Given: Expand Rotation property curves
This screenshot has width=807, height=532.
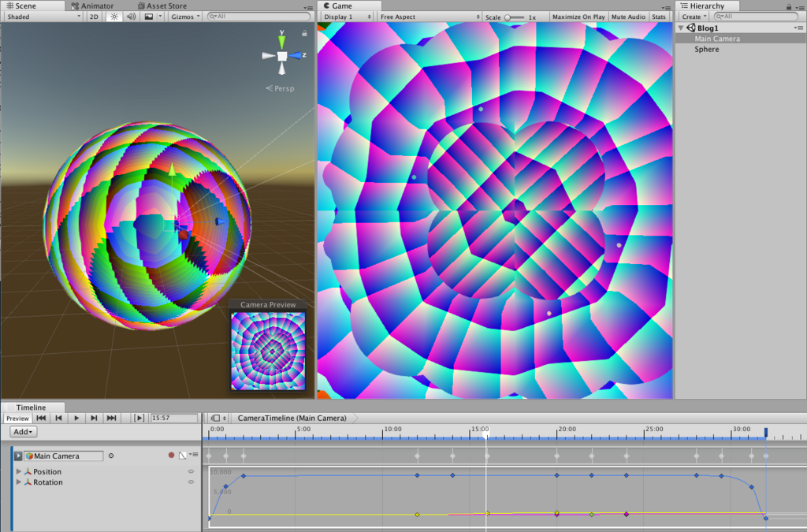Looking at the screenshot, I should point(19,482).
